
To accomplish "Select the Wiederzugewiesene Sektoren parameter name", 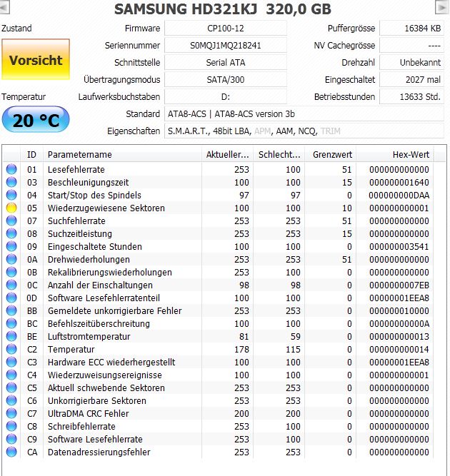I will pos(106,208).
